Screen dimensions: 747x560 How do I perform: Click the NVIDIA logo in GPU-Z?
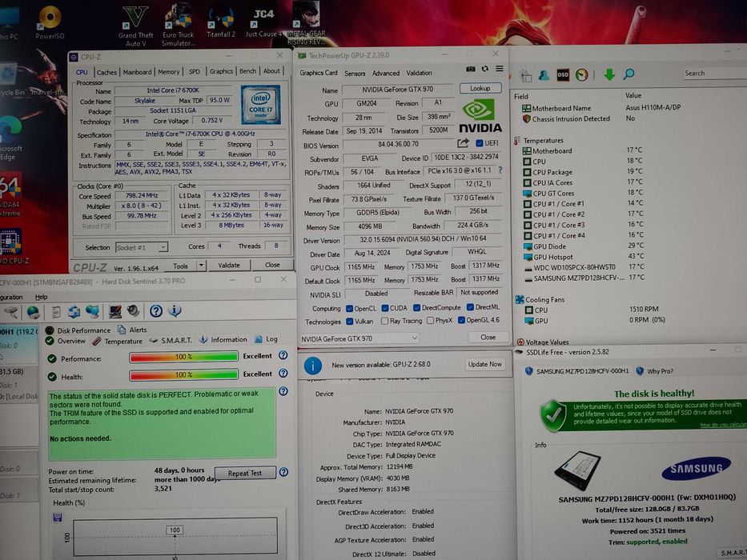[x=480, y=117]
